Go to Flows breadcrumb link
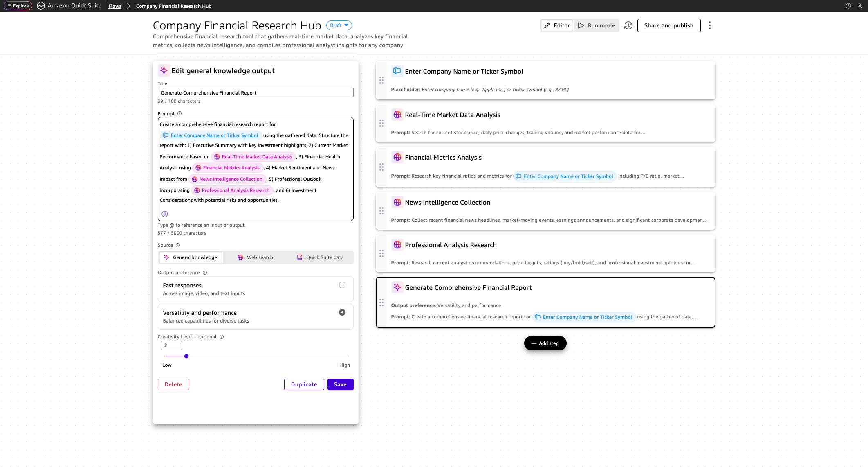The image size is (868, 467). point(115,6)
